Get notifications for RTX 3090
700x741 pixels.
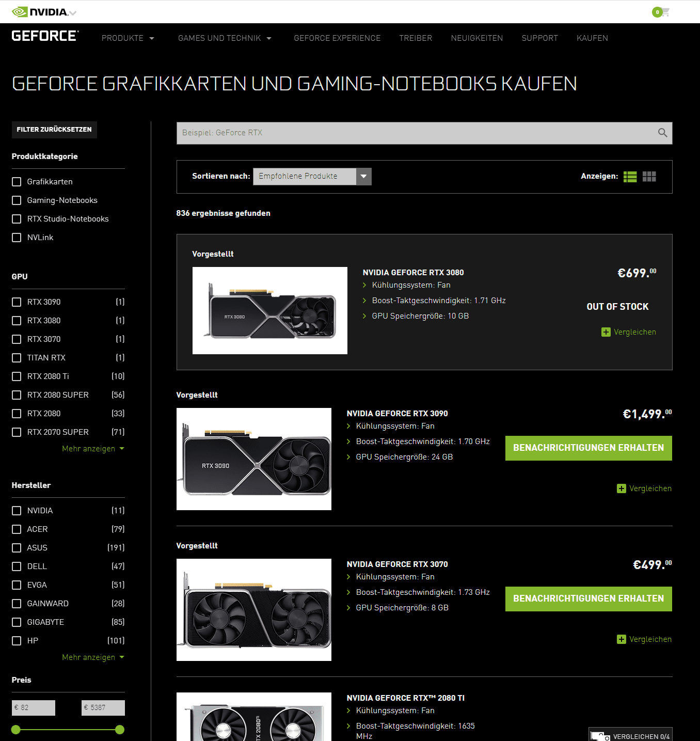pos(588,448)
